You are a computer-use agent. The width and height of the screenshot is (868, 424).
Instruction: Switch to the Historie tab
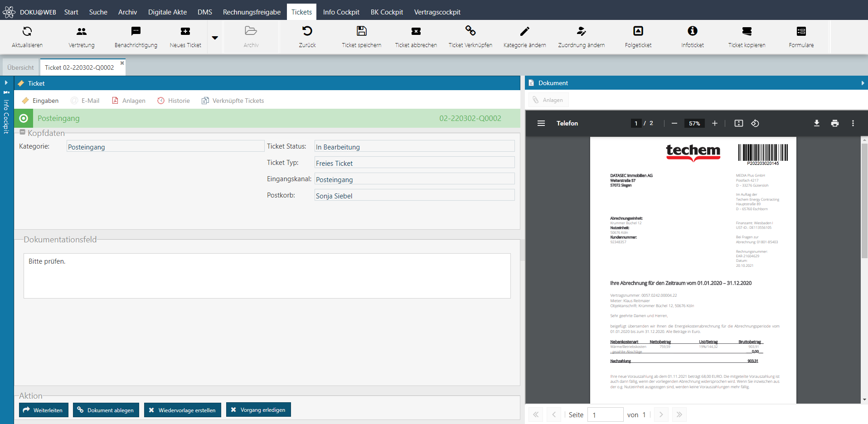[174, 101]
